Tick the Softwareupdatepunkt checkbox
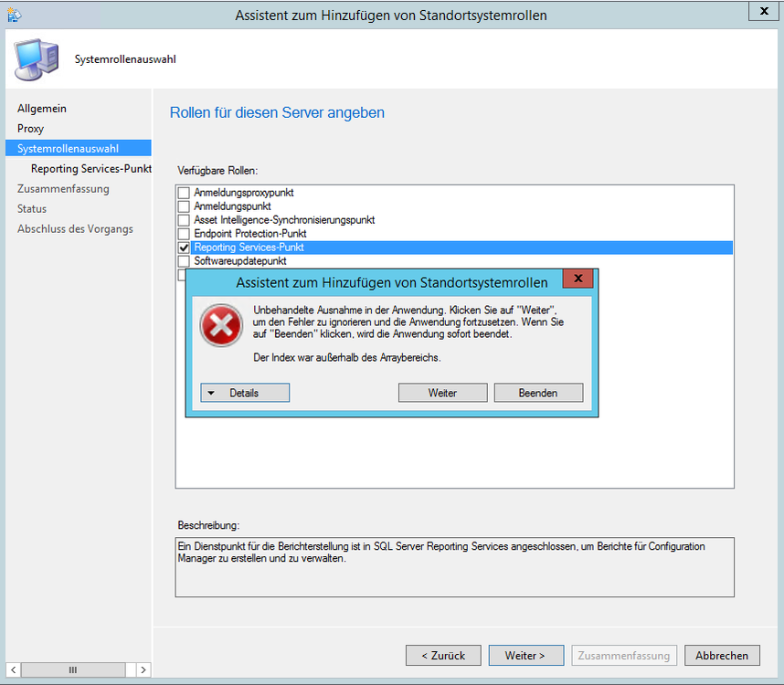 pos(184,261)
